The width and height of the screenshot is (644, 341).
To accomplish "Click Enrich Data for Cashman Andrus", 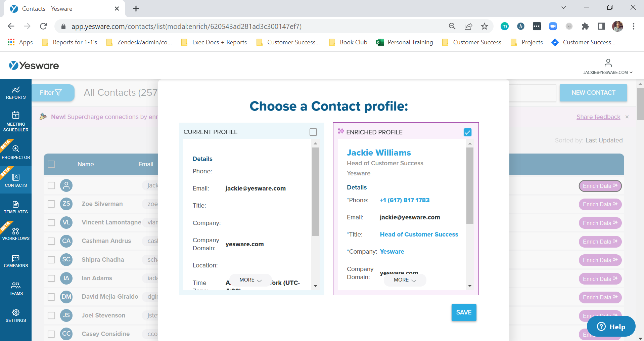I will pyautogui.click(x=600, y=242).
